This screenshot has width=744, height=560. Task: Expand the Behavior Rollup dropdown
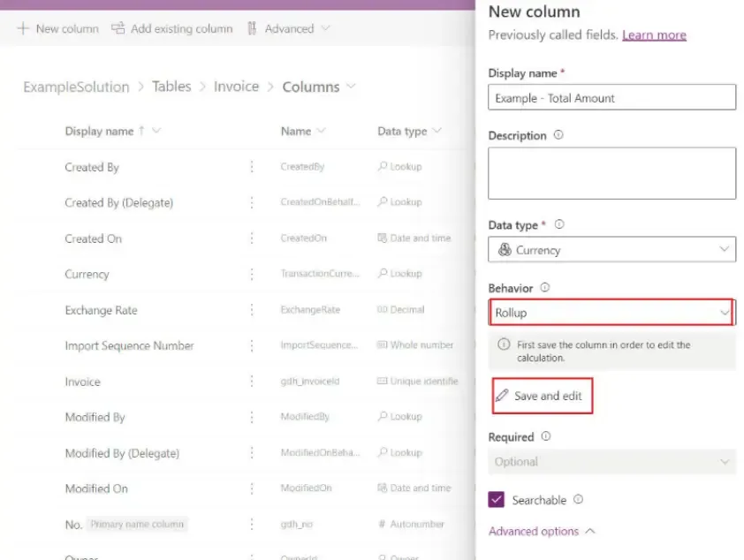pyautogui.click(x=611, y=313)
